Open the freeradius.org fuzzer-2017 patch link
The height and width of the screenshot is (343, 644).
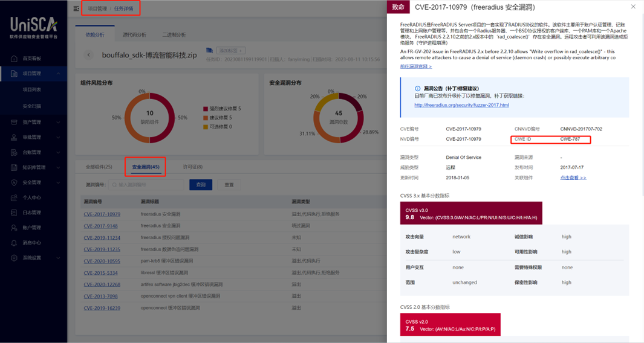coord(461,105)
